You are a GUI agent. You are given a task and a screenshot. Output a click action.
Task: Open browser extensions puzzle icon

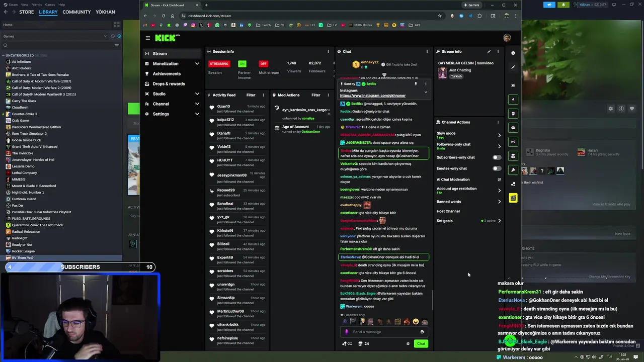[x=479, y=16]
